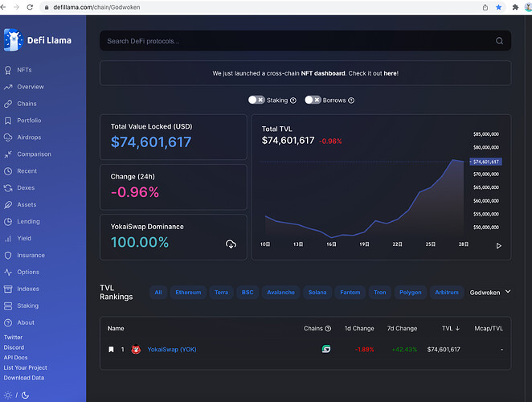Viewport: 532px width, 402px height.
Task: Click the Chains column help icon
Action: pos(328,329)
